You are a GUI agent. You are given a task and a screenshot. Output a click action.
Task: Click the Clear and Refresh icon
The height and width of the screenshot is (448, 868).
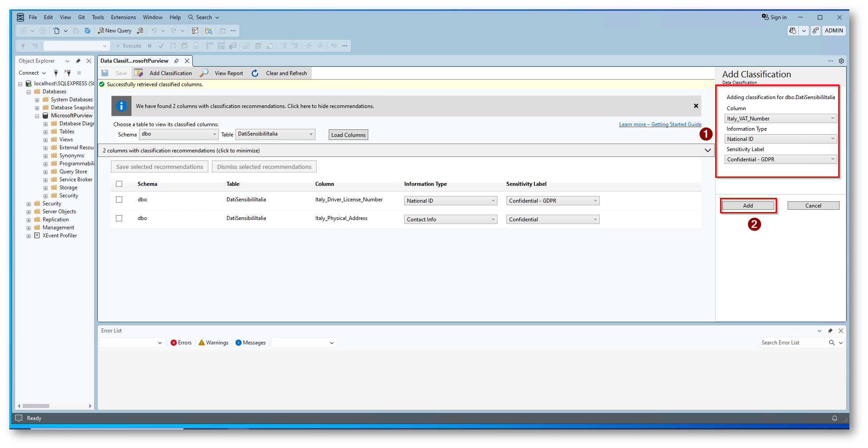coord(255,73)
